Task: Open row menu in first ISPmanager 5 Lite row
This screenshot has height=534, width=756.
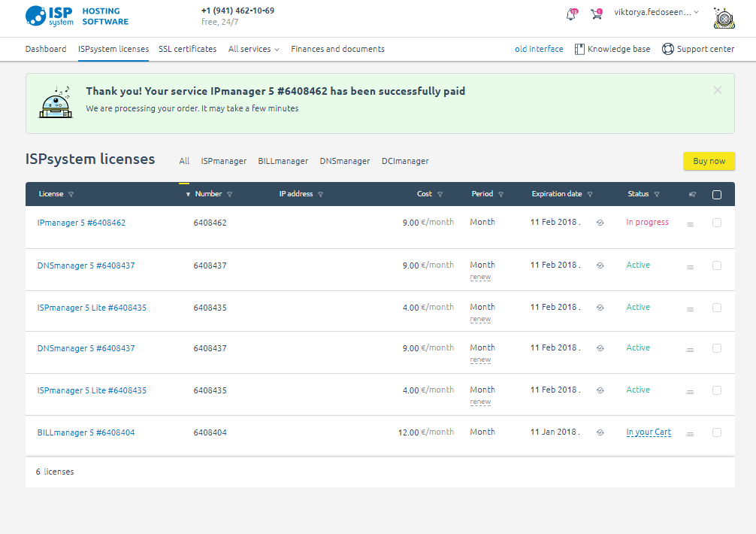Action: click(x=690, y=309)
